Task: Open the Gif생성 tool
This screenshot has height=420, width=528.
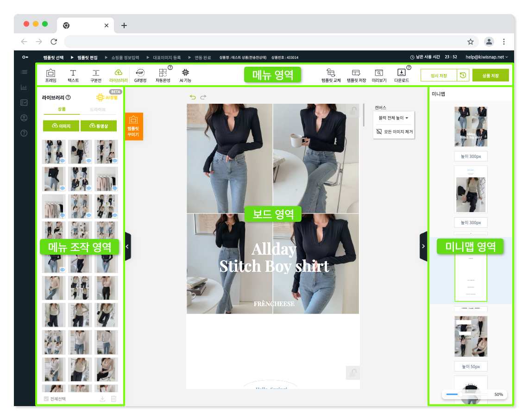Action: tap(140, 75)
